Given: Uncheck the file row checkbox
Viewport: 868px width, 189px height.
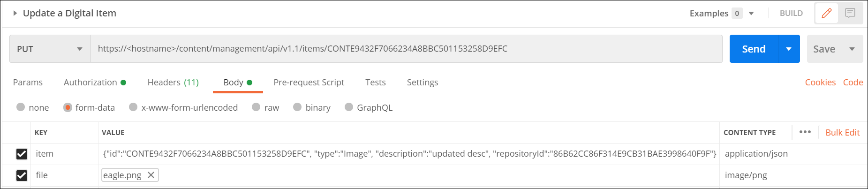Looking at the screenshot, I should point(22,175).
